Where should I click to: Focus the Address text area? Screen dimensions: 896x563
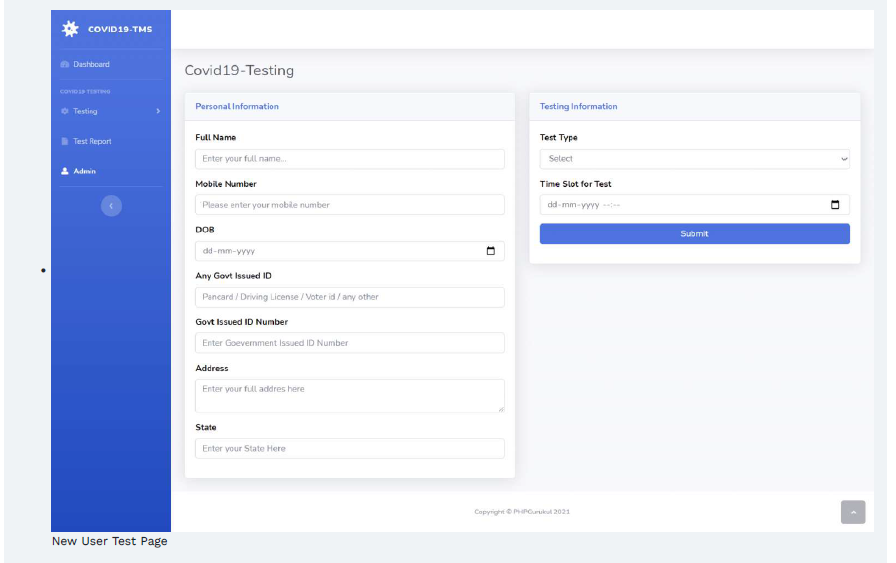(350, 396)
